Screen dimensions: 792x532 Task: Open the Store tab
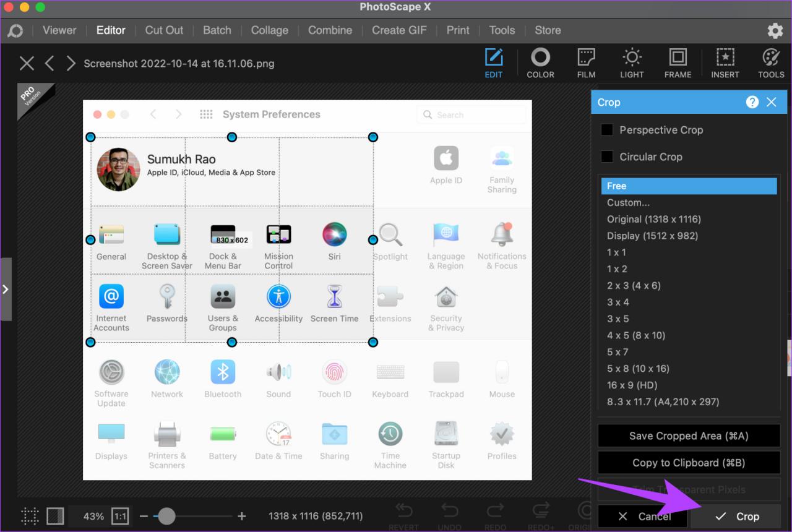tap(548, 30)
